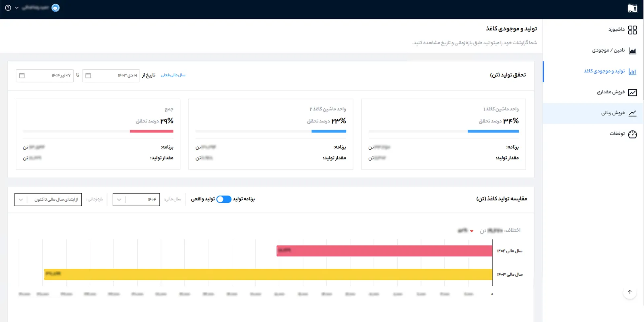The image size is (644, 322).
Task: Toggle between planned and actual production
Action: click(x=224, y=199)
